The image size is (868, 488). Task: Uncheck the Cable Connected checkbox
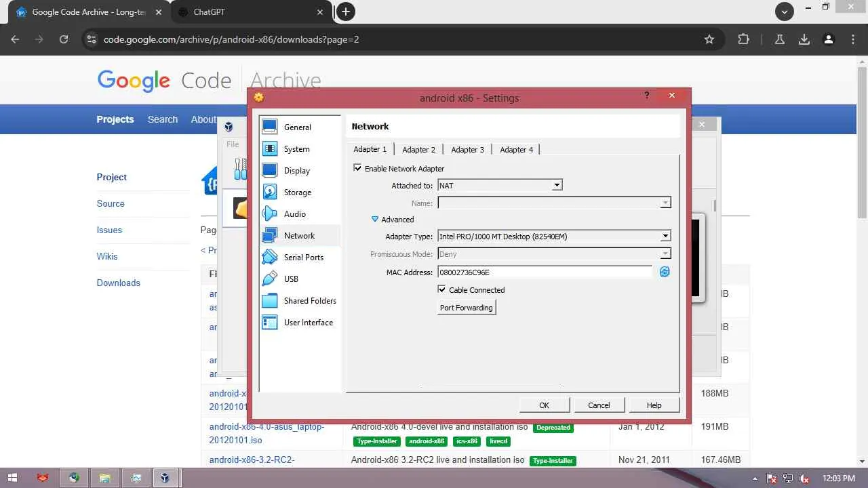point(442,289)
